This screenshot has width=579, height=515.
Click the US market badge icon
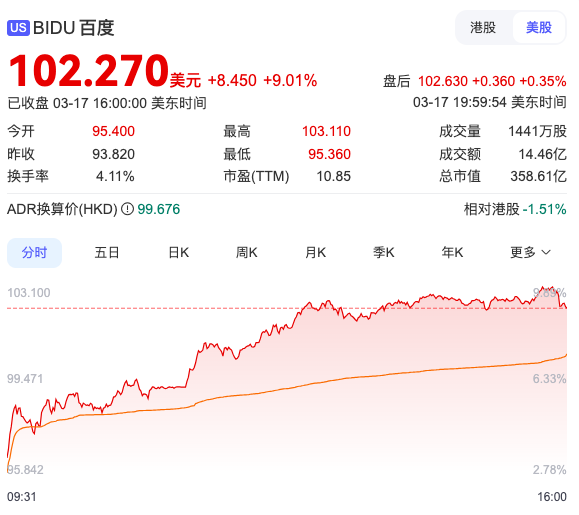(18, 28)
